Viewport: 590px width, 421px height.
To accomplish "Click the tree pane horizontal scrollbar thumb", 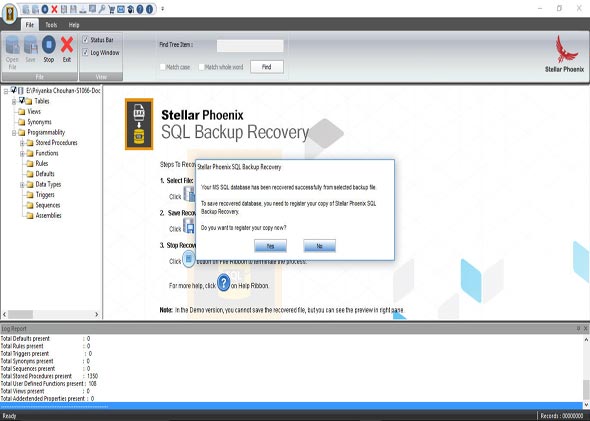I will (x=20, y=314).
